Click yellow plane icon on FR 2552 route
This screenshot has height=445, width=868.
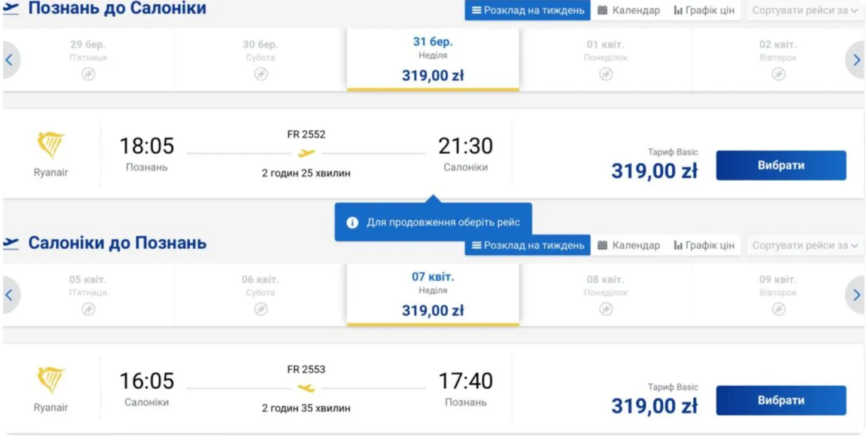[x=306, y=153]
